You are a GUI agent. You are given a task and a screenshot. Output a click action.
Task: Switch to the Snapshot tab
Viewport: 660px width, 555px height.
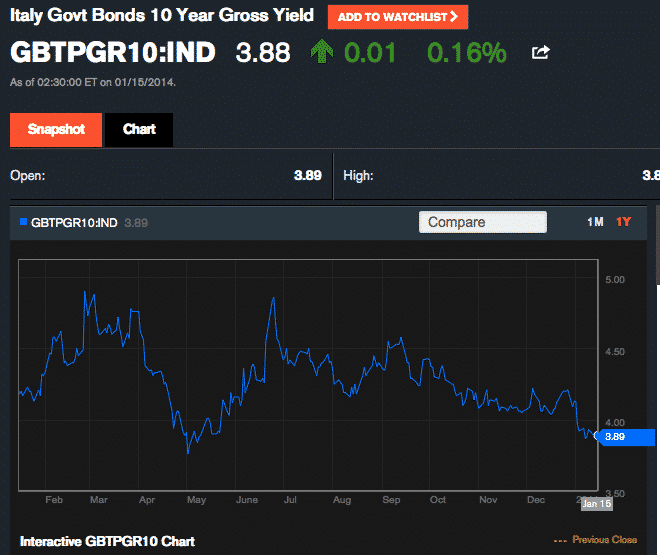[x=56, y=130]
